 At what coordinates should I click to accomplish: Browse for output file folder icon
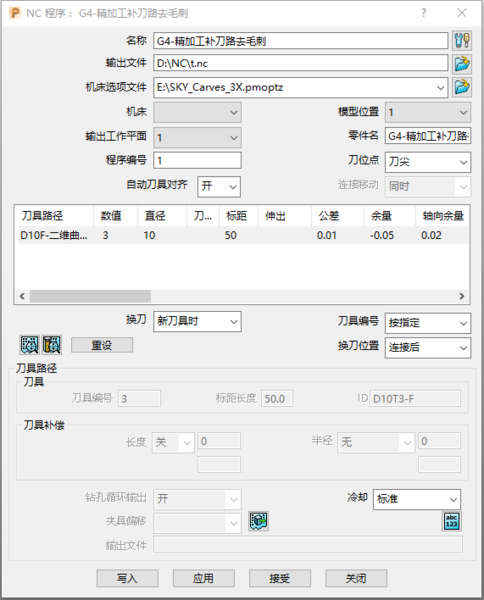461,64
